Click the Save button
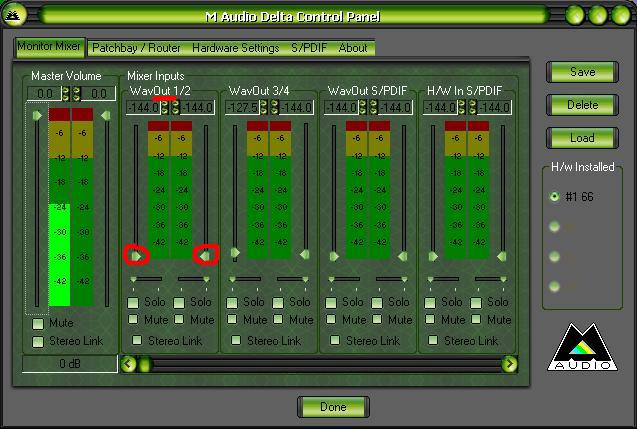Viewport: 637px width, 429px height. pos(582,72)
